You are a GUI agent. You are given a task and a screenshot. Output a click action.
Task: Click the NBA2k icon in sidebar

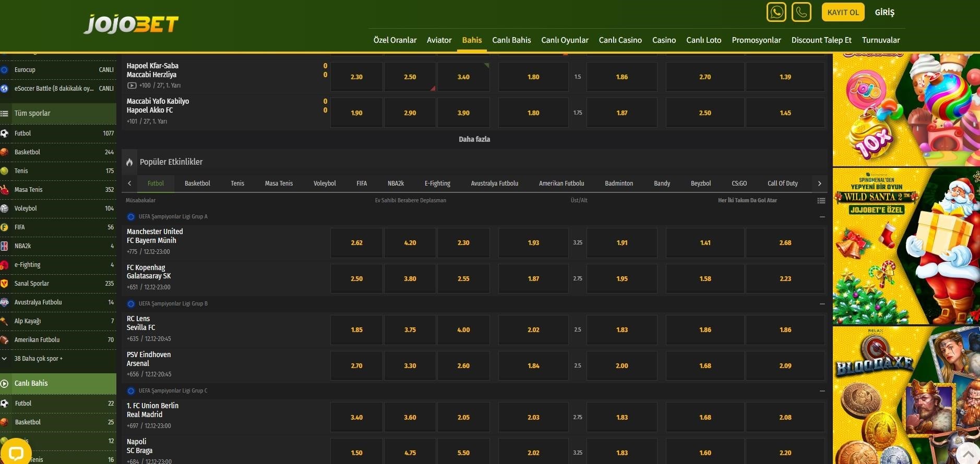pos(5,246)
